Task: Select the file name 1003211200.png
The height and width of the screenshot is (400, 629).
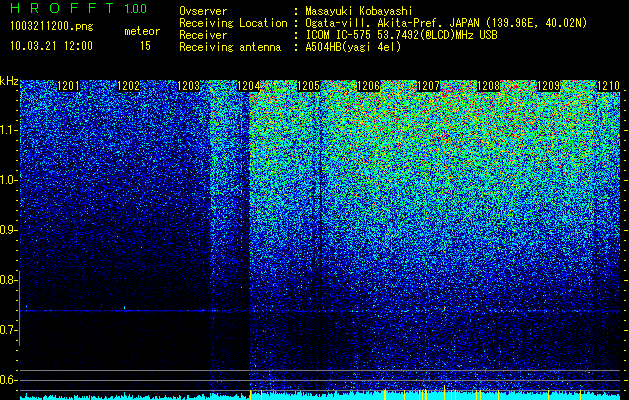Action: [52, 27]
